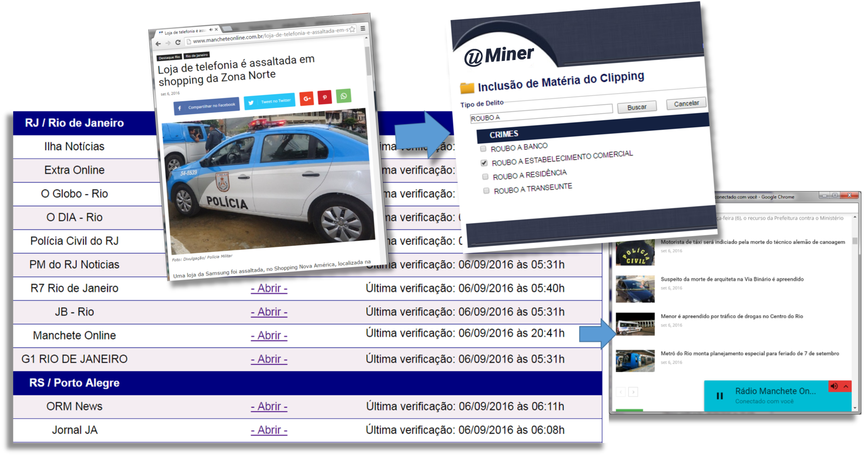Reload the mancheteonline article page
This screenshot has height=455, width=868.
point(178,42)
